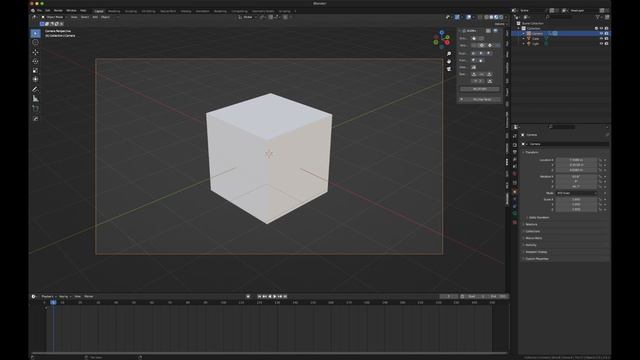
Task: Hide Camera in viewport via eye icon
Action: [x=601, y=33]
